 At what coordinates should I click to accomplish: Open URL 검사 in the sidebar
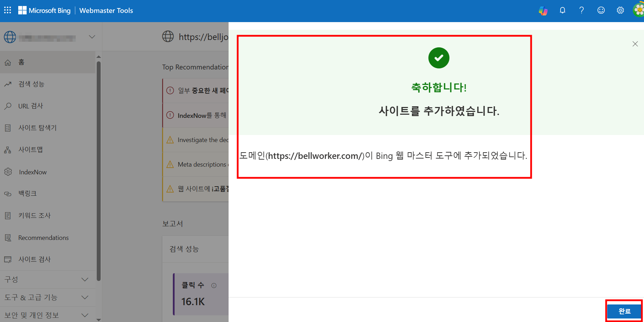[x=48, y=106]
